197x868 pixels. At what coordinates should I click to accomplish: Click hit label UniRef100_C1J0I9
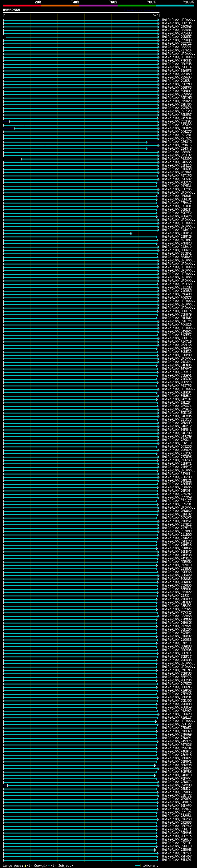coord(177,230)
